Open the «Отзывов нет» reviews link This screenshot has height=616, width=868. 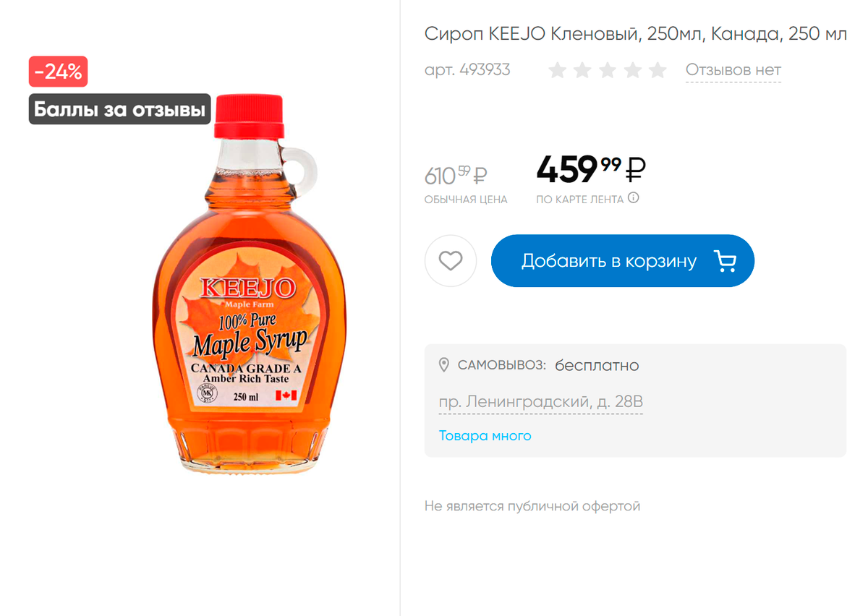point(733,70)
